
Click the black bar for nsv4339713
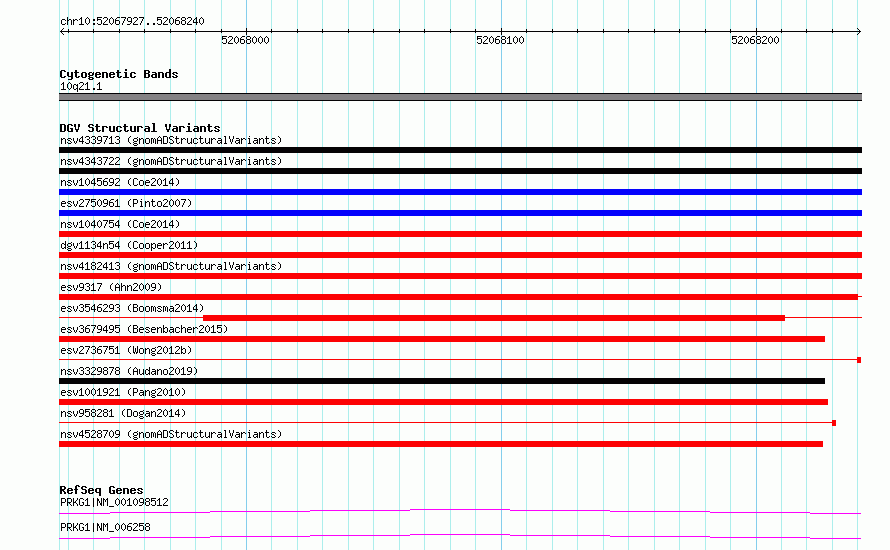coord(460,150)
